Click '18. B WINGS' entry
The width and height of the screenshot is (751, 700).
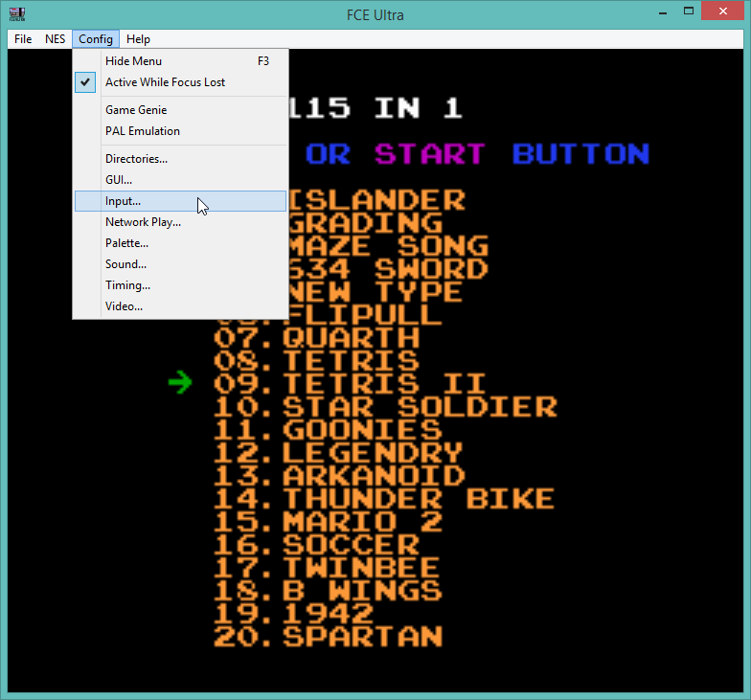(328, 590)
